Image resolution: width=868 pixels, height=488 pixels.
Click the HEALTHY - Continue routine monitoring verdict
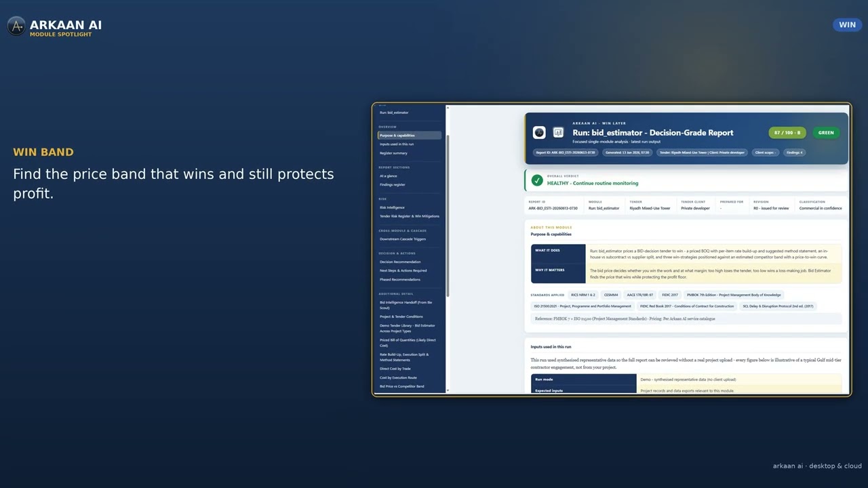593,183
